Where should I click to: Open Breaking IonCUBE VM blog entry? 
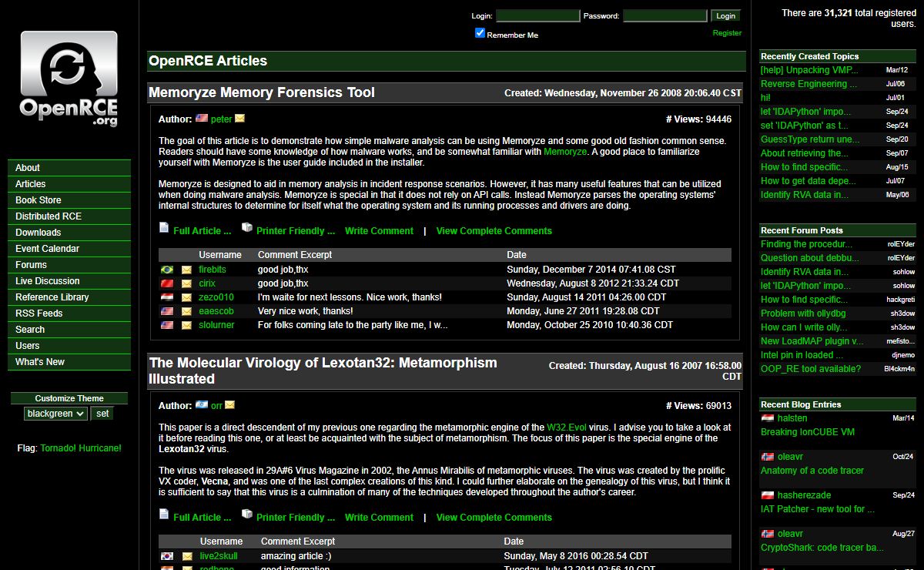coord(808,432)
